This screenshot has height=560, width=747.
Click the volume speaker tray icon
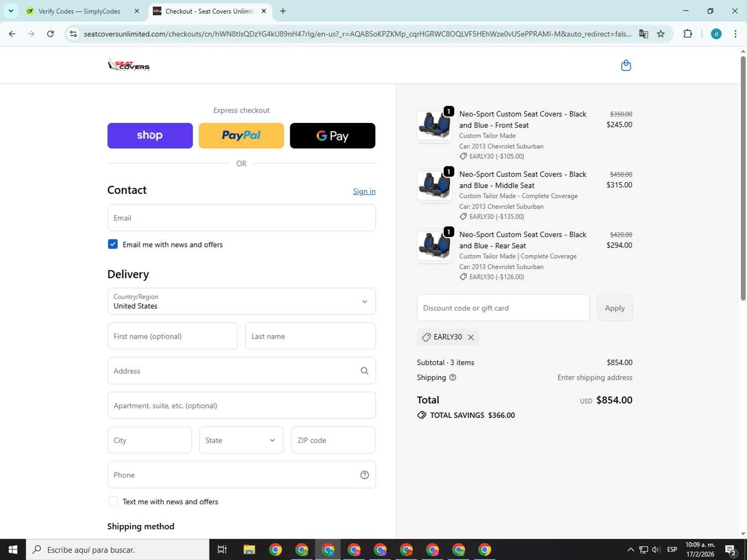pos(656,550)
